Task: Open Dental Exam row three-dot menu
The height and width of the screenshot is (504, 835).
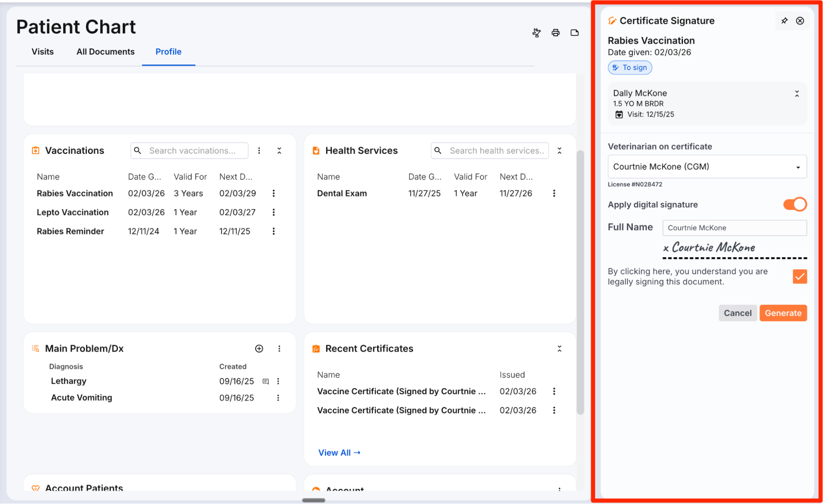Action: [554, 193]
